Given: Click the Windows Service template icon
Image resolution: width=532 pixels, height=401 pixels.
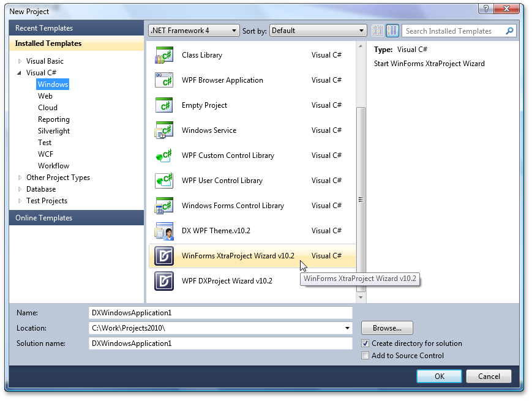Looking at the screenshot, I should [164, 130].
